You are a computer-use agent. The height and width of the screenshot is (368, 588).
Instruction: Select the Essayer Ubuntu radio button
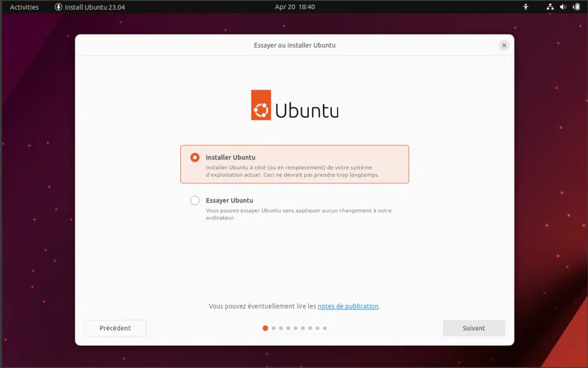(x=195, y=200)
